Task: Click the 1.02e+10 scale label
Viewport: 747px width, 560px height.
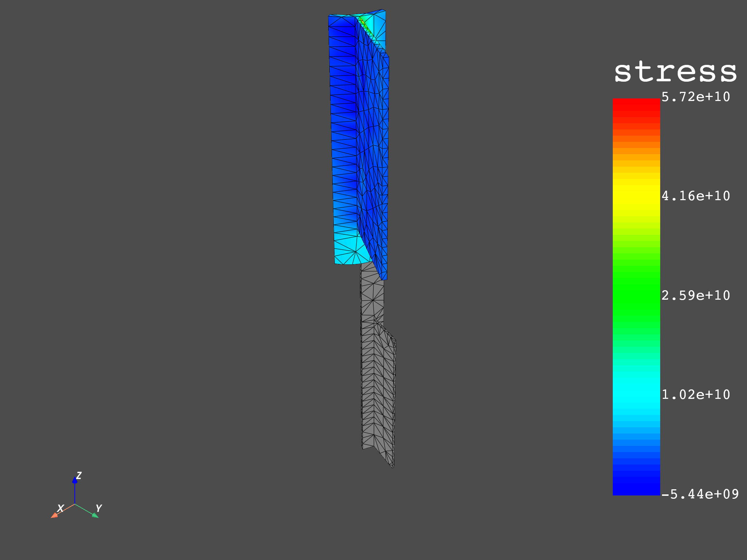Action: [x=696, y=394]
